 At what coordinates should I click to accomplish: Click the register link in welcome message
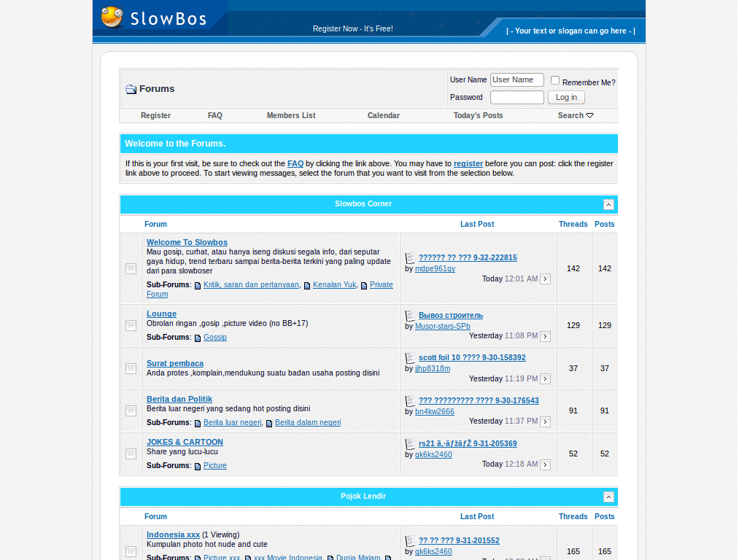(468, 164)
